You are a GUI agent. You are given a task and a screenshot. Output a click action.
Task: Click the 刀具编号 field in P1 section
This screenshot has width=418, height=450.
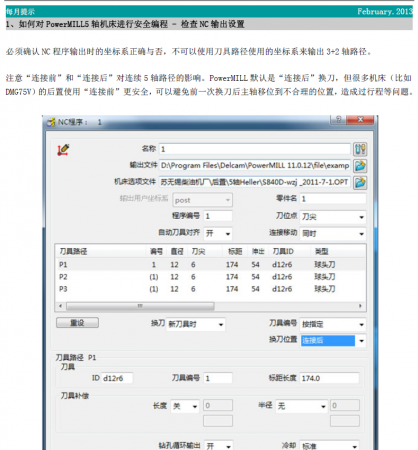218,378
